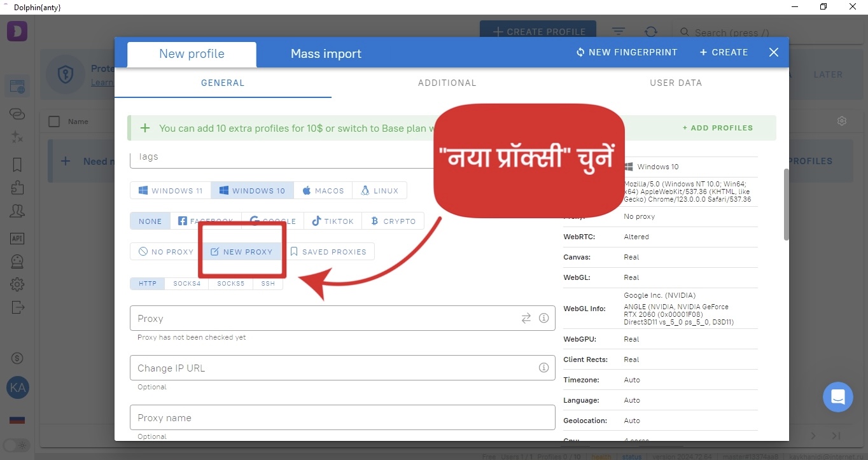Open the GENERAL tab
The height and width of the screenshot is (460, 868).
point(223,83)
